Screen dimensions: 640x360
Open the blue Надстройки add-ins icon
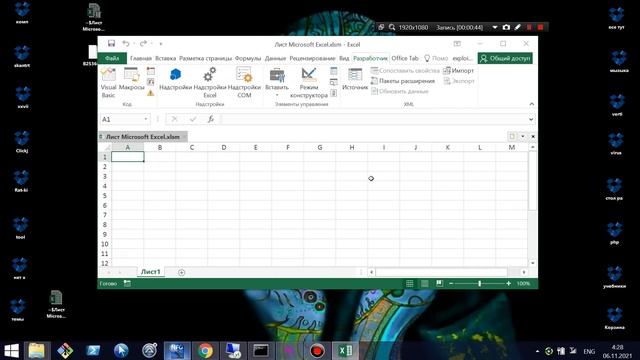[x=175, y=80]
